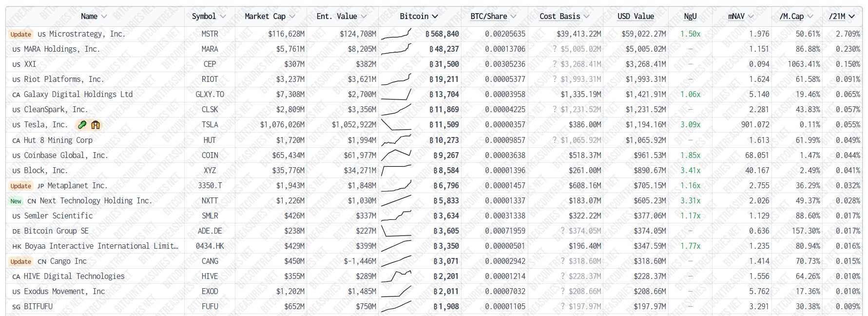
Task: Open the Exodus Movement bitcoin sparkline
Action: tap(396, 291)
